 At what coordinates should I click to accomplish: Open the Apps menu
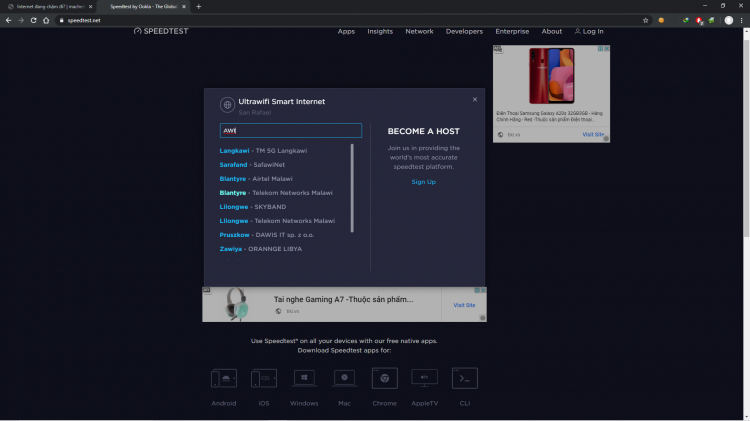coord(346,31)
